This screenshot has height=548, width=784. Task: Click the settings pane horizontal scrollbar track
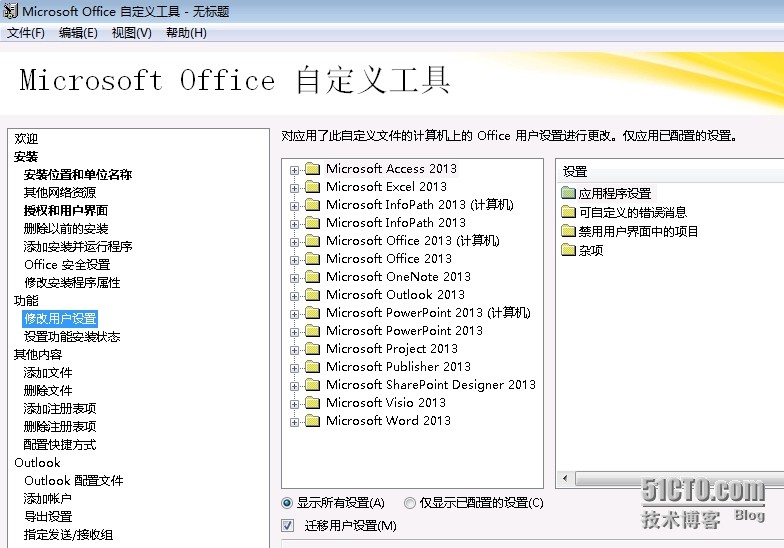679,478
